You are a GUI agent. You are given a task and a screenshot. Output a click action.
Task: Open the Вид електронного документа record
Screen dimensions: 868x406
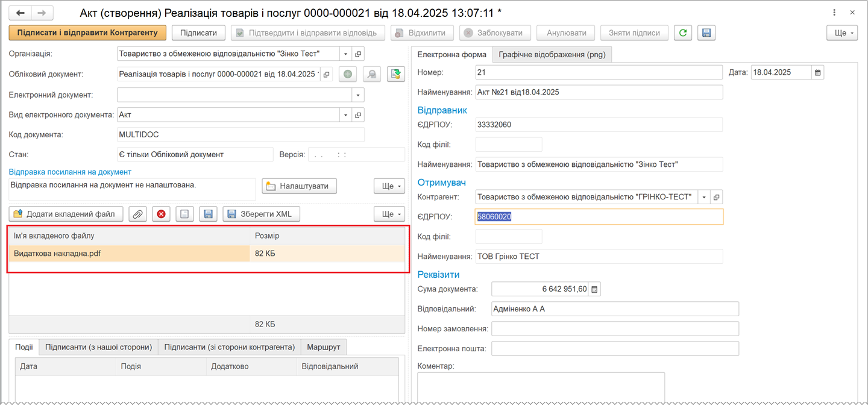pyautogui.click(x=358, y=114)
